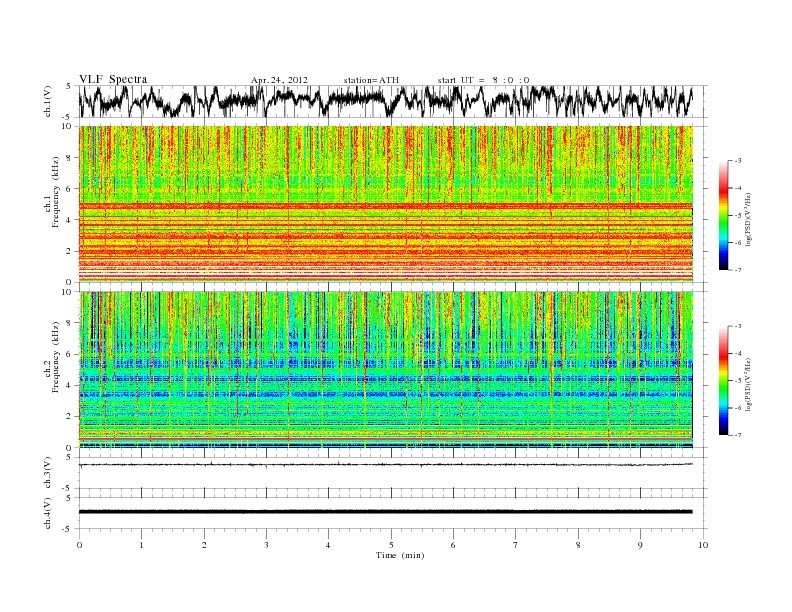
Task: Click ch.1 spectrogram frequency tick "8"
Action: tap(70, 158)
